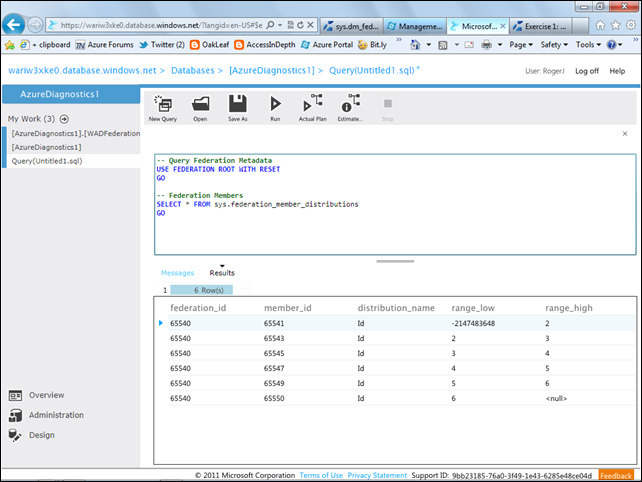Select [AzureDiagnostics1].[WADFederation work item
The width and height of the screenshot is (642, 482).
(75, 134)
